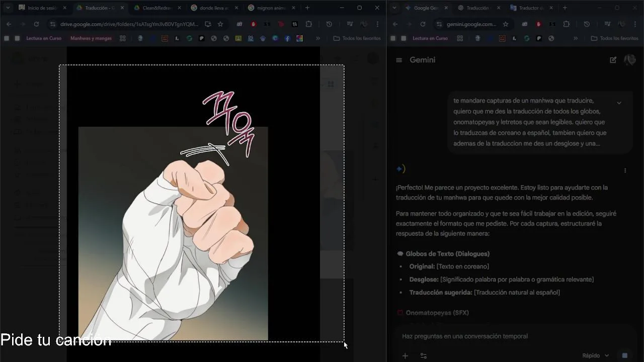This screenshot has height=362, width=644.
Task: Open a new tab in the right browser window
Action: point(565,8)
